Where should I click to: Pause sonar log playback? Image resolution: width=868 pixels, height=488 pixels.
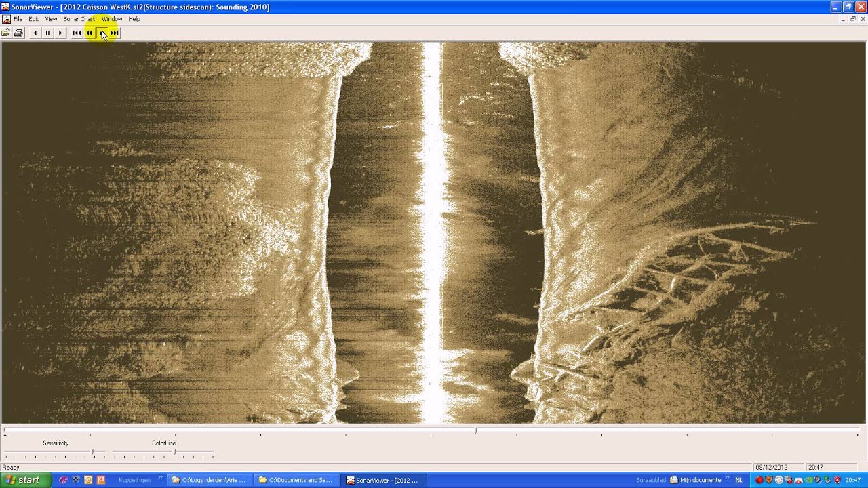coord(47,33)
